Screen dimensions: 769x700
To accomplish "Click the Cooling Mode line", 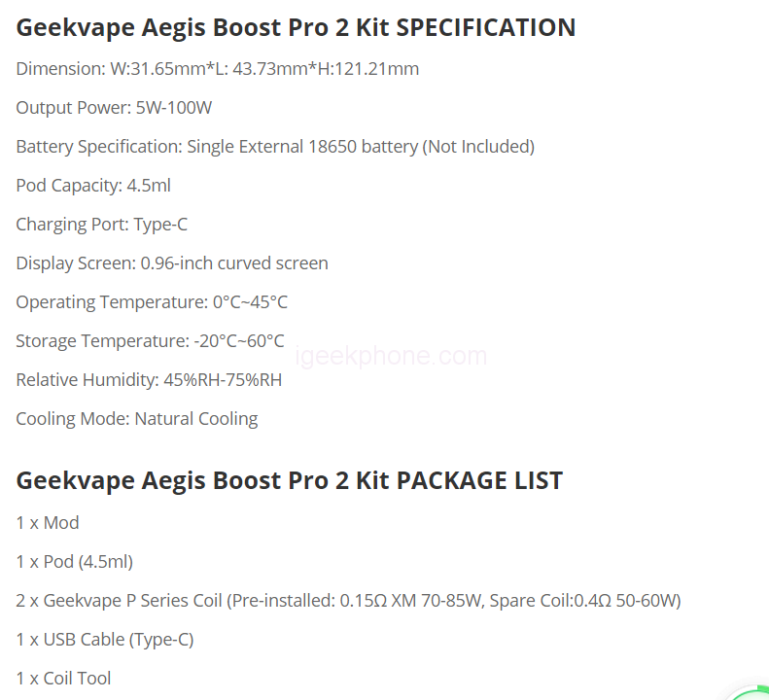I will [x=137, y=419].
